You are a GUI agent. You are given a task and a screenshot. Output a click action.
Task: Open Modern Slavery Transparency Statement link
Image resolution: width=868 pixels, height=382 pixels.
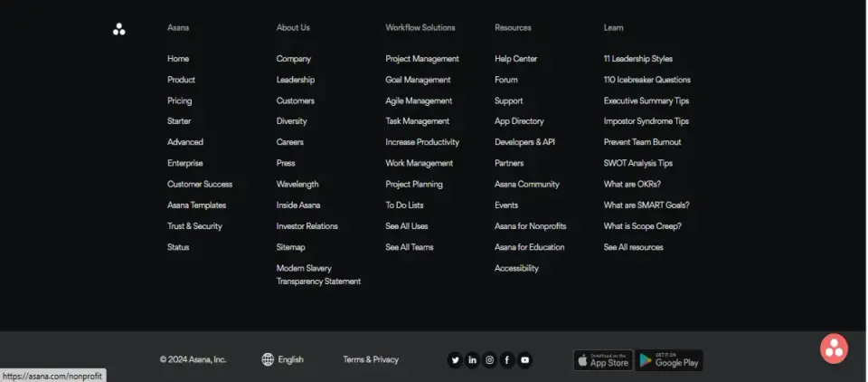pyautogui.click(x=318, y=275)
